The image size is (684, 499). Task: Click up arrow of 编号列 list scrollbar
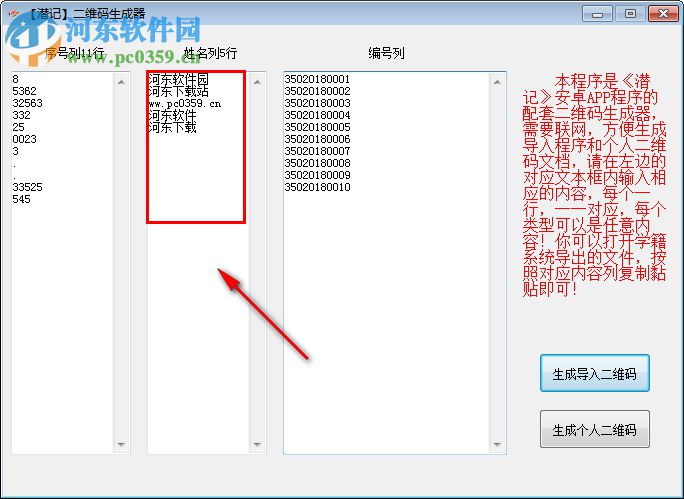[x=497, y=82]
